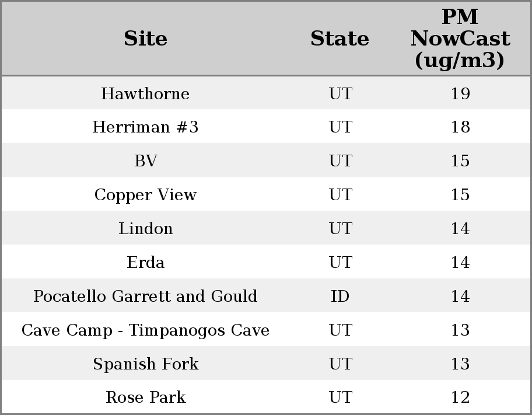Click the BV site cell

click(145, 161)
